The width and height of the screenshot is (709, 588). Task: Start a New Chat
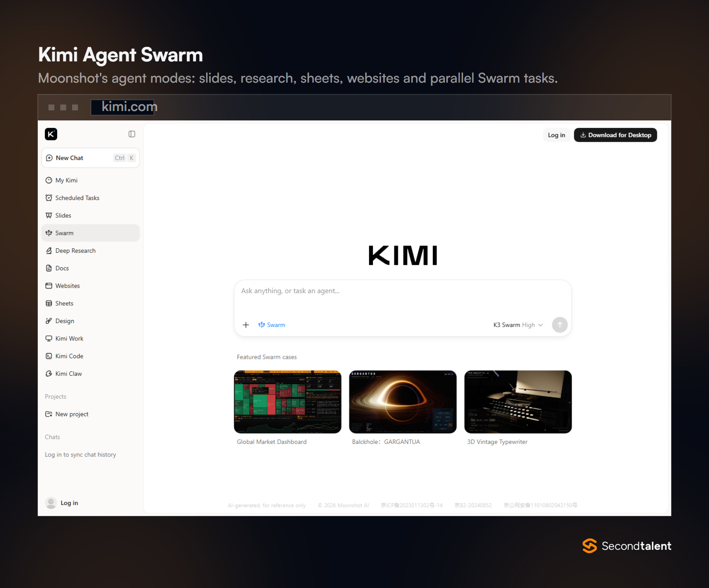click(91, 158)
